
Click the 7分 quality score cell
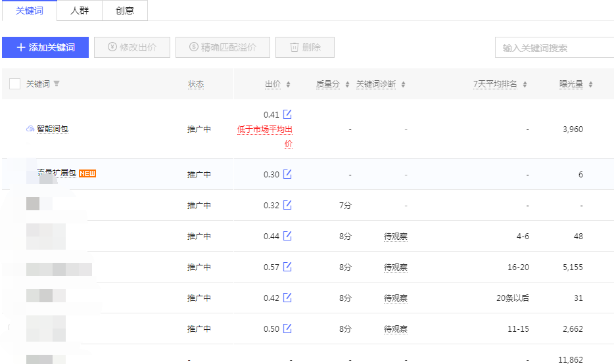point(345,206)
